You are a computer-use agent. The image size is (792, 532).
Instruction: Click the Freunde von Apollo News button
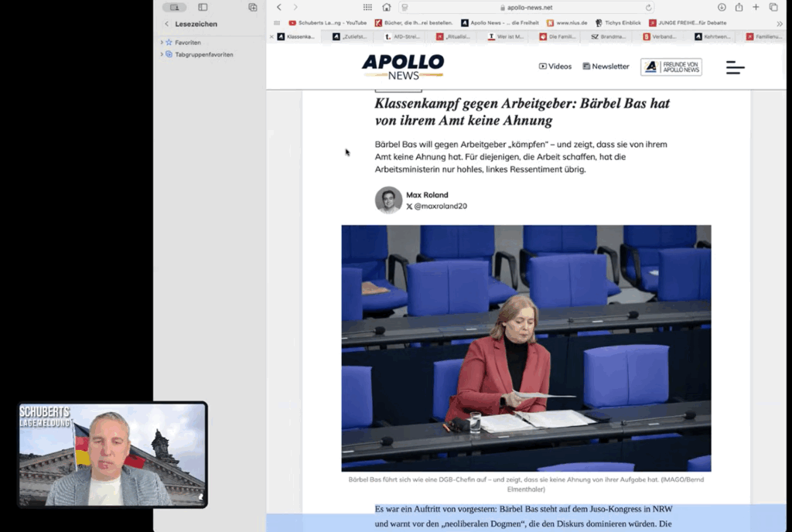[671, 66]
